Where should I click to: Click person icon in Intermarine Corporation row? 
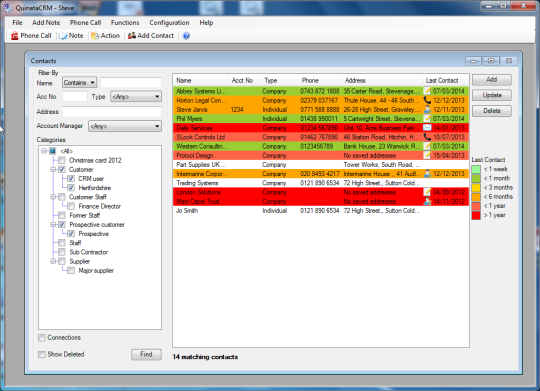(427, 174)
